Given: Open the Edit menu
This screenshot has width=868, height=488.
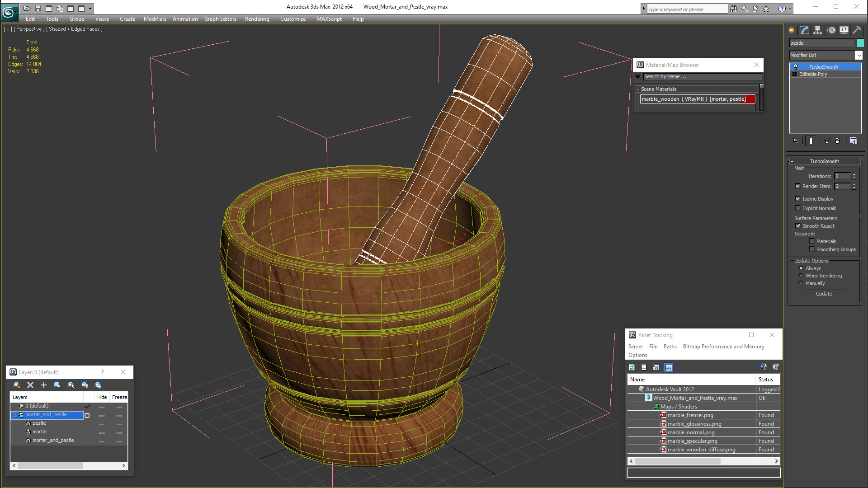Looking at the screenshot, I should point(30,19).
